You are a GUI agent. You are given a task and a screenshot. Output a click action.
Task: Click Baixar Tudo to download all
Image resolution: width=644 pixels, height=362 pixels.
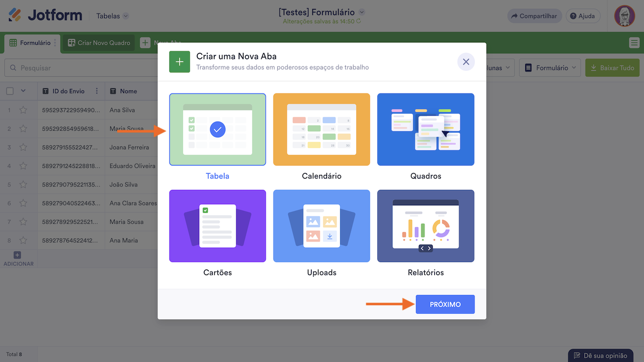click(x=612, y=68)
